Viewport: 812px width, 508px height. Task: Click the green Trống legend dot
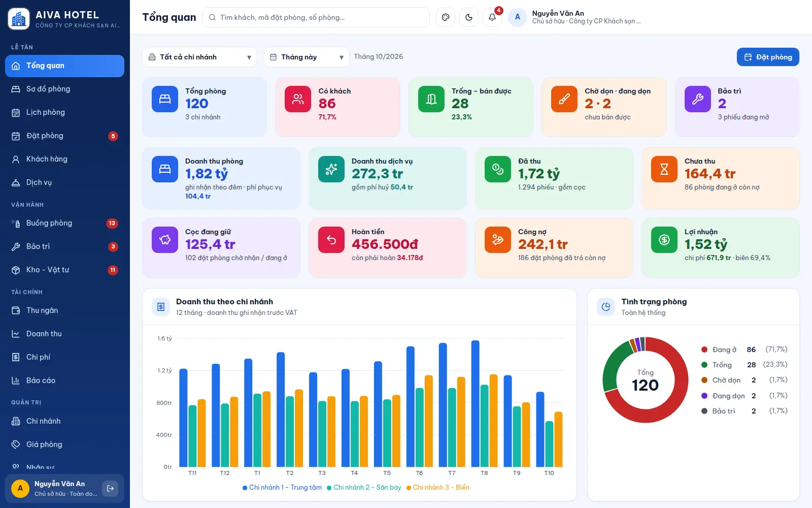click(704, 365)
